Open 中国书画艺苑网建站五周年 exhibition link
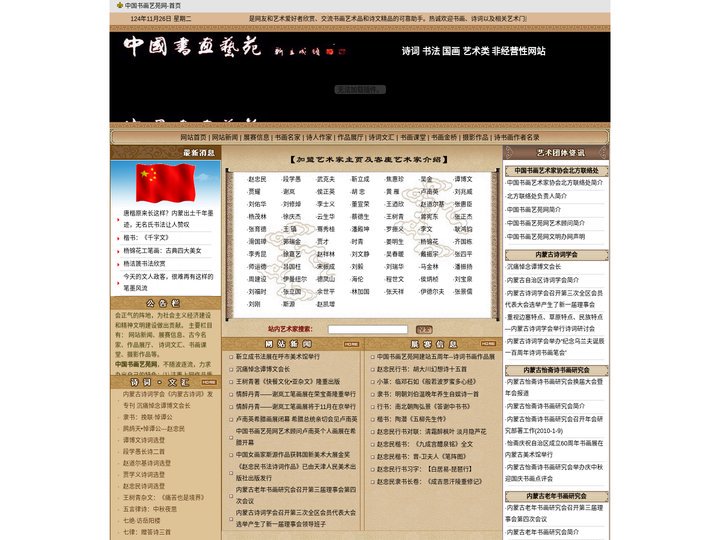720x540 pixels. (x=436, y=357)
